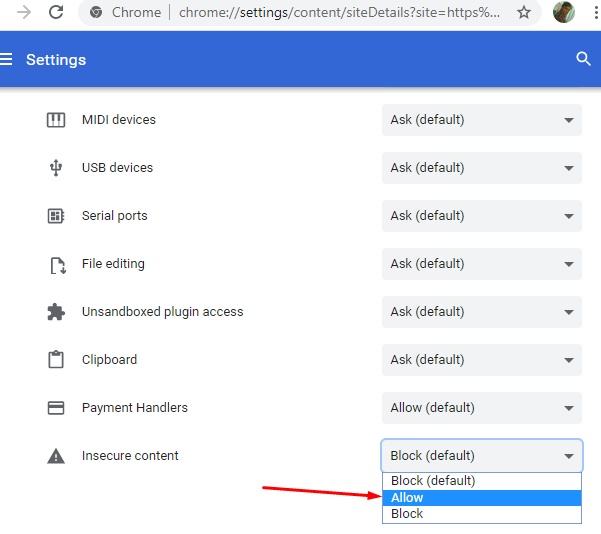Reload the page with the refresh icon
The height and width of the screenshot is (534, 601).
coord(56,12)
